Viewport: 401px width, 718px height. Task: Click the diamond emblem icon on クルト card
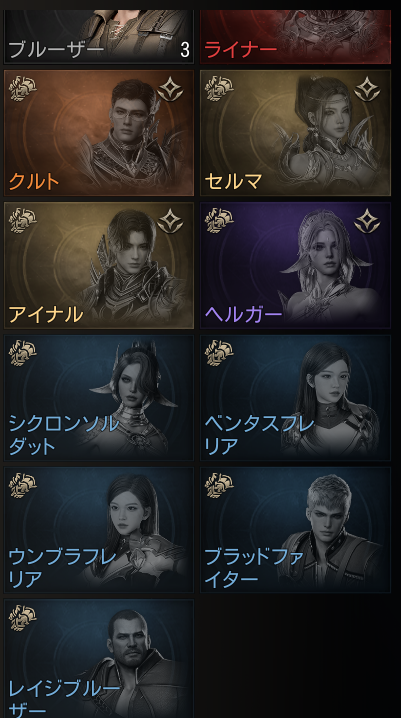pos(170,89)
